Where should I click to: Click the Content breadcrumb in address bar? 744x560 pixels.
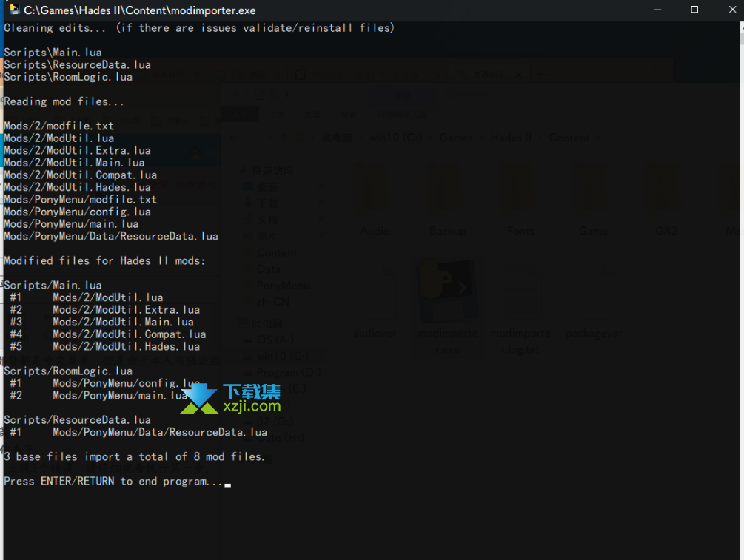click(x=569, y=138)
